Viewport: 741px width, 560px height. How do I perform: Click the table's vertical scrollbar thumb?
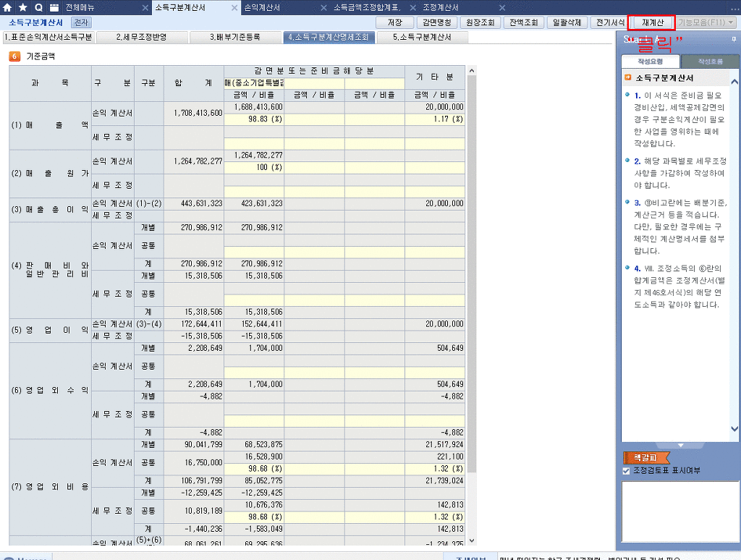coord(471,274)
